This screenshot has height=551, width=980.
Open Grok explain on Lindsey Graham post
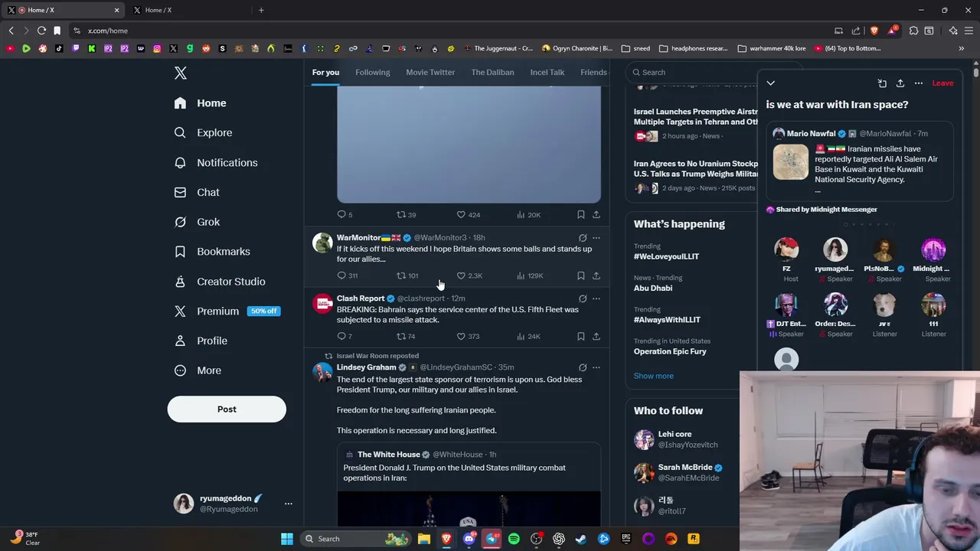click(583, 367)
